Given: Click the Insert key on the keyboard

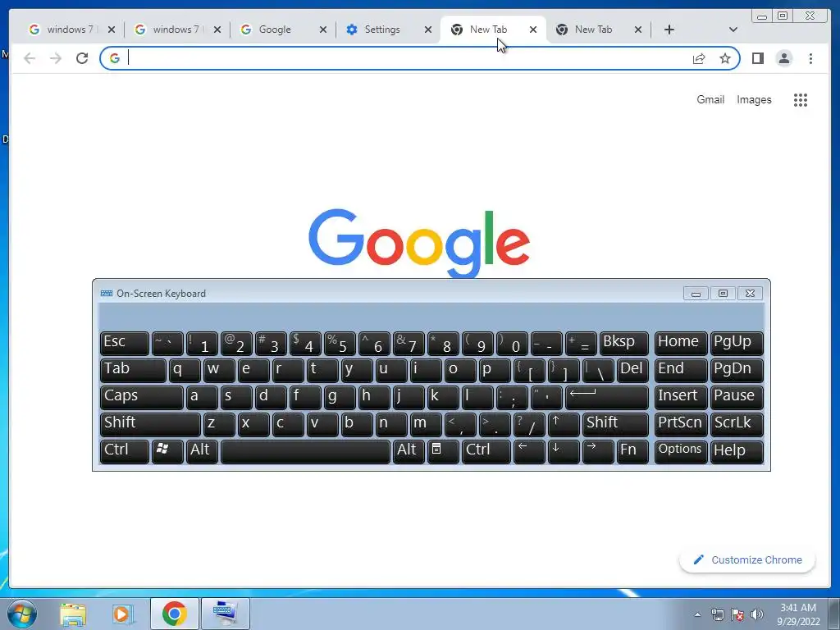Looking at the screenshot, I should coord(680,398).
